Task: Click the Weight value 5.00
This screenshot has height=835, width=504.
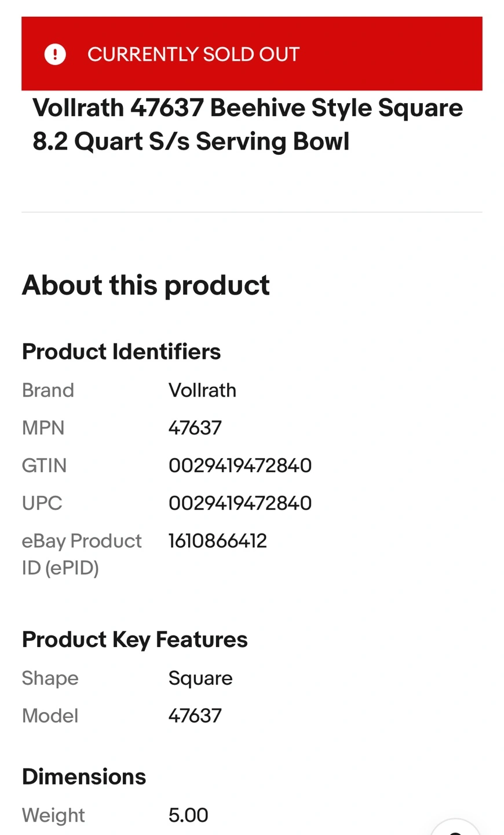Action: [188, 815]
